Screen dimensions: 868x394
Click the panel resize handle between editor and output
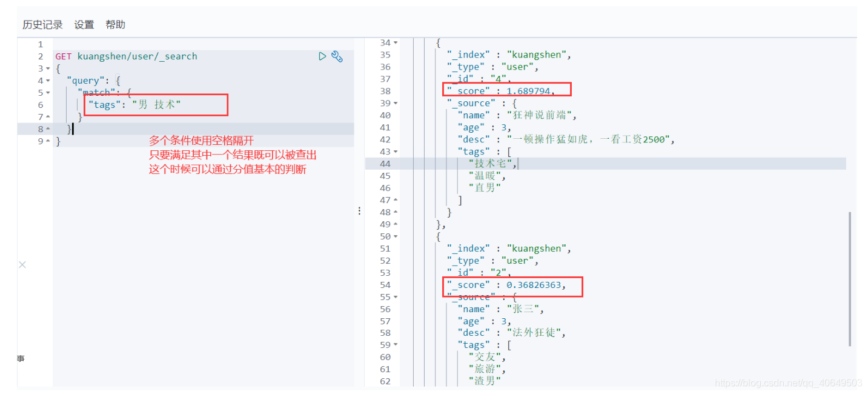[359, 210]
